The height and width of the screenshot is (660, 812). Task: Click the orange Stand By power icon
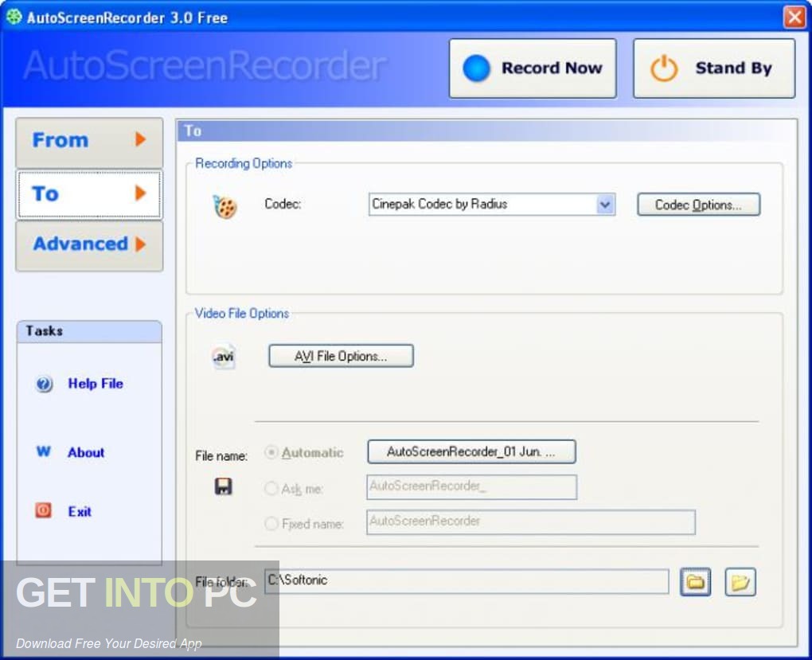(x=664, y=68)
